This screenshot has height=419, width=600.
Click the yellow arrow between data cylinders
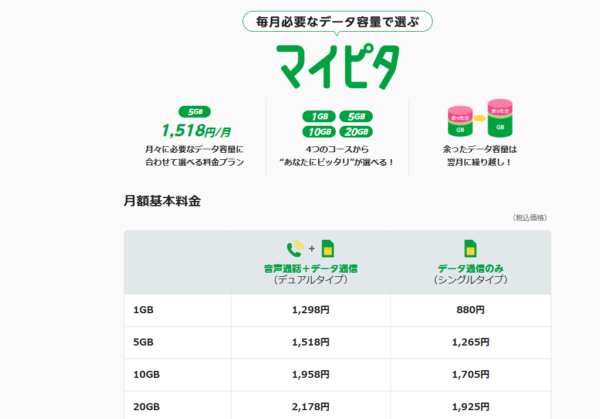tap(480, 118)
